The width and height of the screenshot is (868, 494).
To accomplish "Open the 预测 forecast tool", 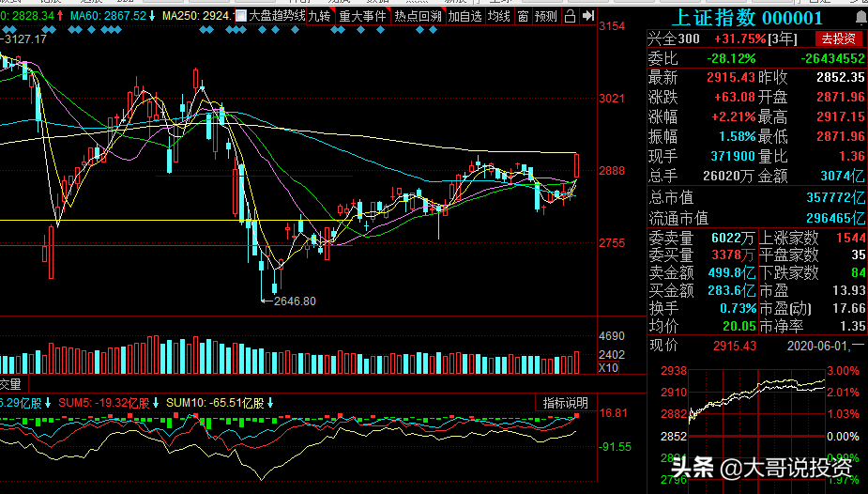I will coord(546,16).
